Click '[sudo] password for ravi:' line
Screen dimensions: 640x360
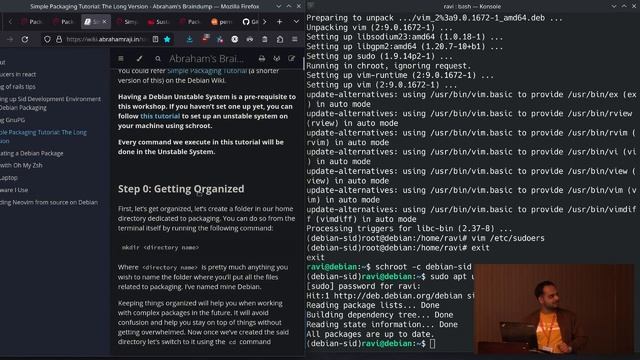[x=363, y=286]
